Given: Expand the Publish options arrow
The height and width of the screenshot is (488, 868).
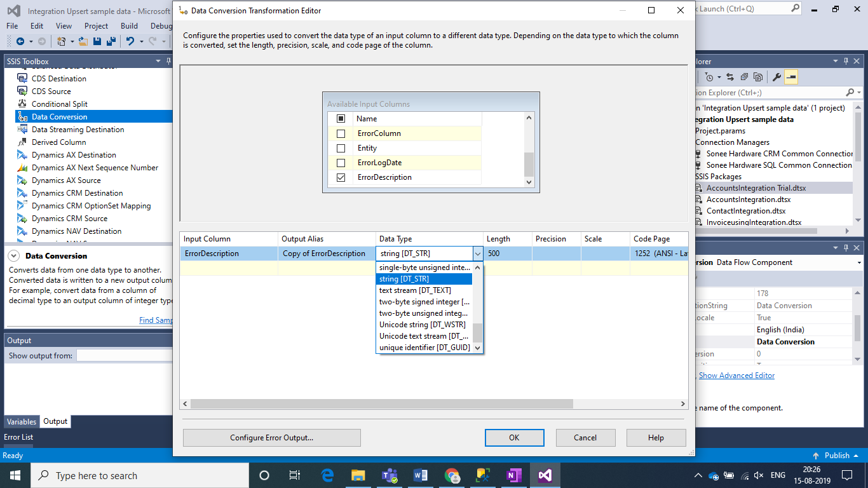Looking at the screenshot, I should 856,456.
